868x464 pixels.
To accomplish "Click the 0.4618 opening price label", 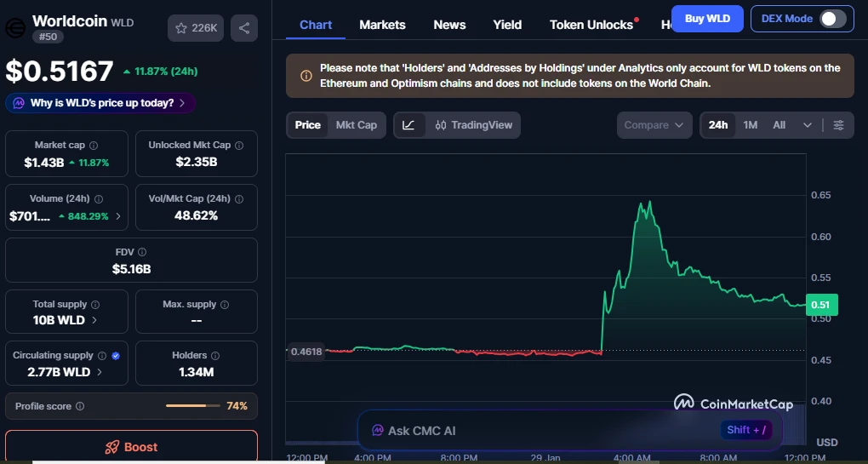I will (x=306, y=352).
